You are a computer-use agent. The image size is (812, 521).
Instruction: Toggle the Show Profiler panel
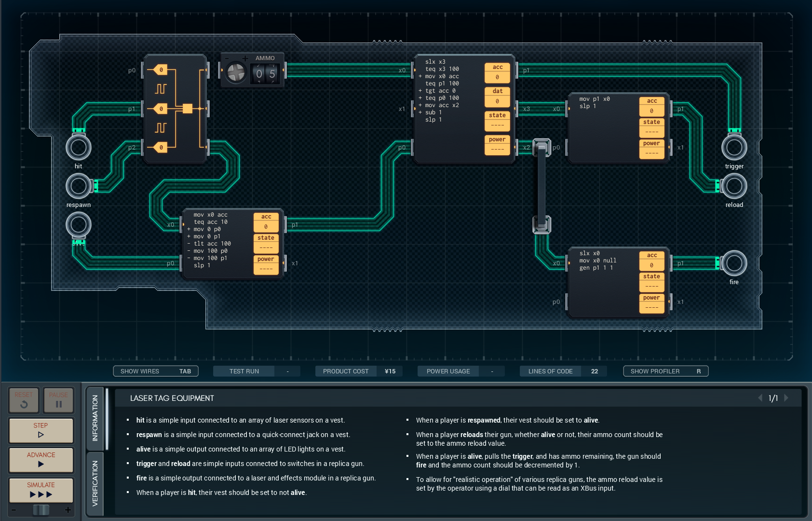pos(665,371)
